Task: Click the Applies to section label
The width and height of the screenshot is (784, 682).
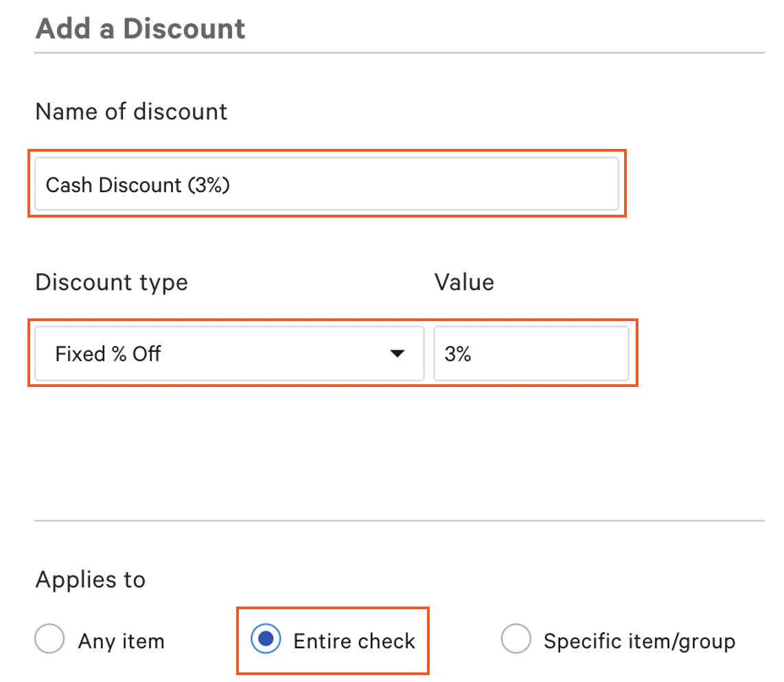Action: pyautogui.click(x=90, y=580)
